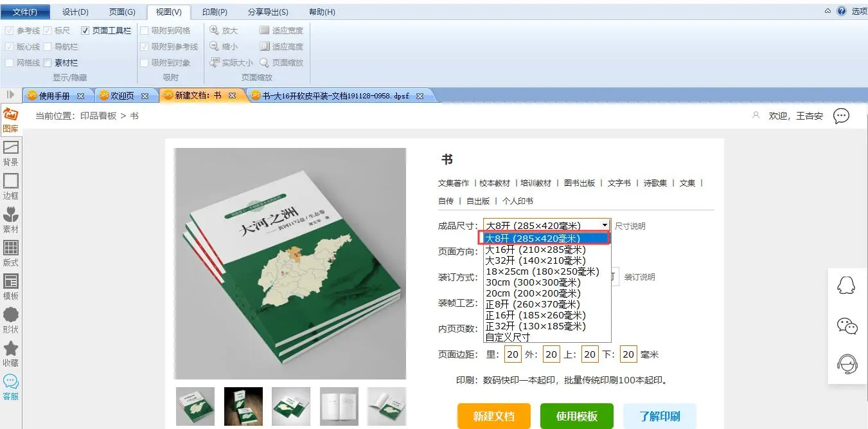The width and height of the screenshot is (868, 429).
Task: Open the 版式 layout sidebar icon
Action: [11, 253]
